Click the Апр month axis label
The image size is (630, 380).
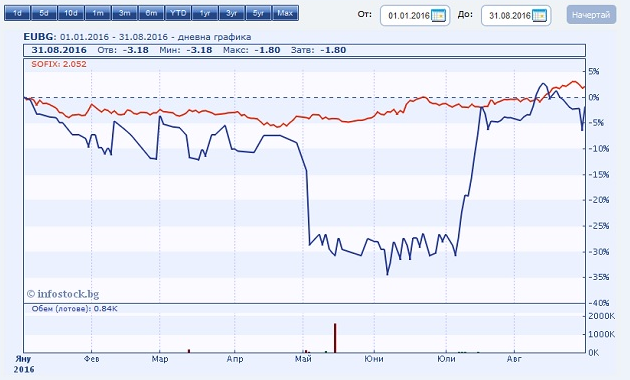tap(235, 359)
